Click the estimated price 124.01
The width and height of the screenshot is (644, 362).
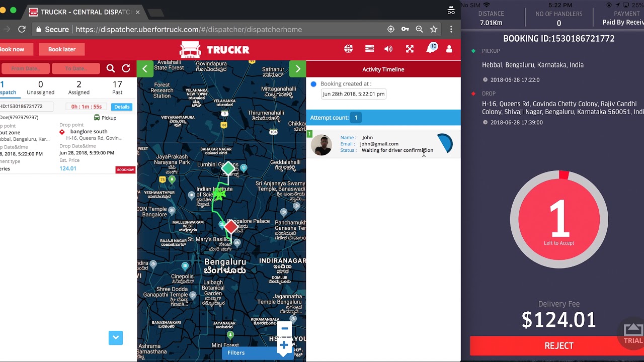coord(68,168)
